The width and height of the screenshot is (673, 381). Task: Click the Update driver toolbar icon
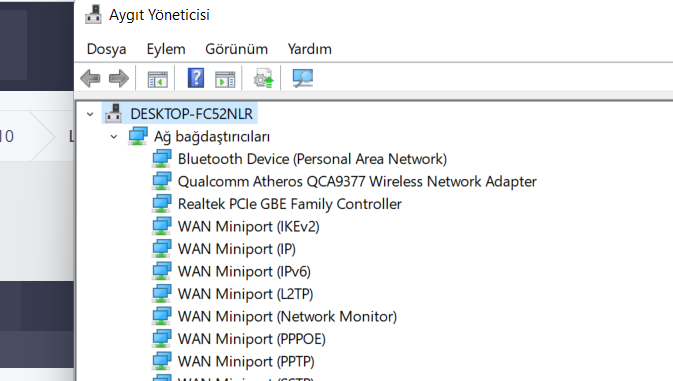pyautogui.click(x=264, y=78)
